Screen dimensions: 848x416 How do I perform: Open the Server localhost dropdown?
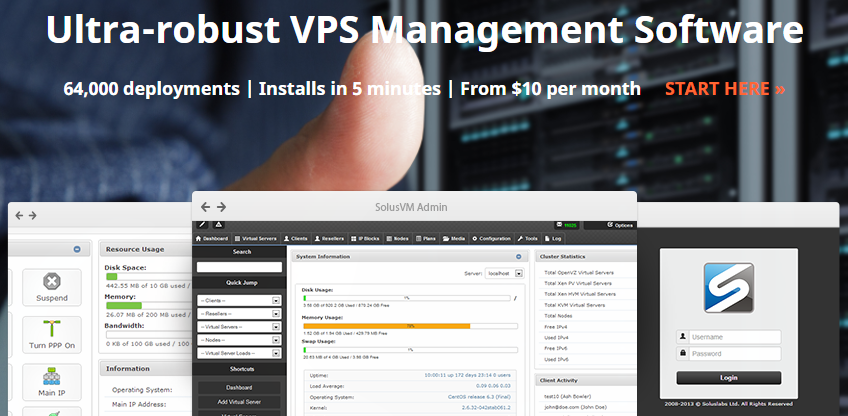pos(504,274)
